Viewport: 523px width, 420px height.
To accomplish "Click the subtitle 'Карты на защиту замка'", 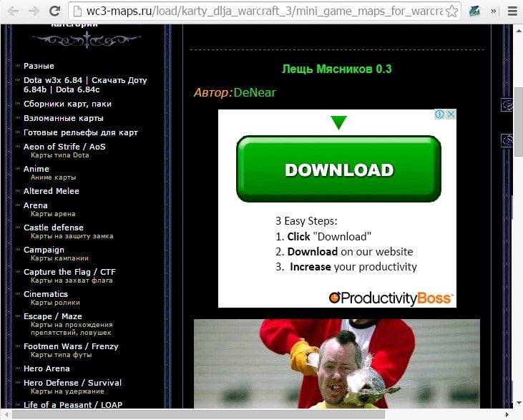I will tap(72, 236).
